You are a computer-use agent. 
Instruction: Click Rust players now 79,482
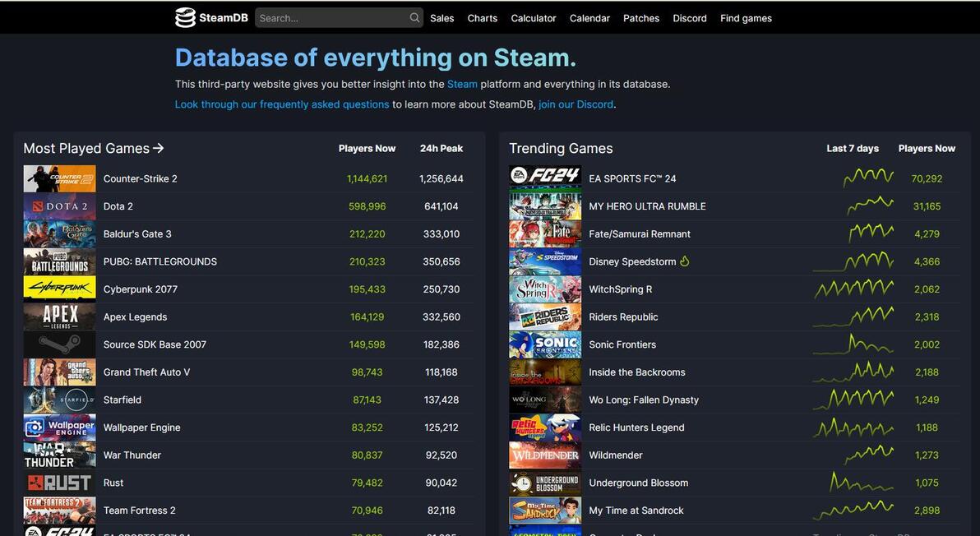click(x=367, y=483)
